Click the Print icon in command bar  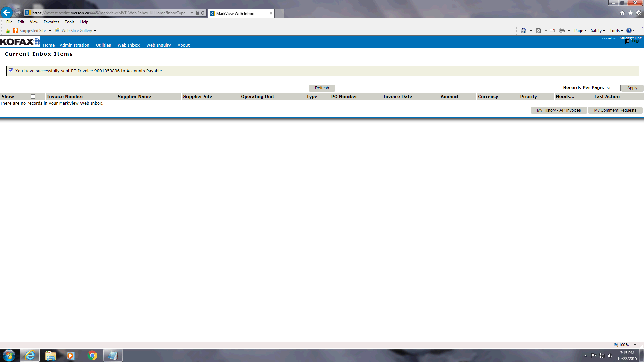pos(561,31)
